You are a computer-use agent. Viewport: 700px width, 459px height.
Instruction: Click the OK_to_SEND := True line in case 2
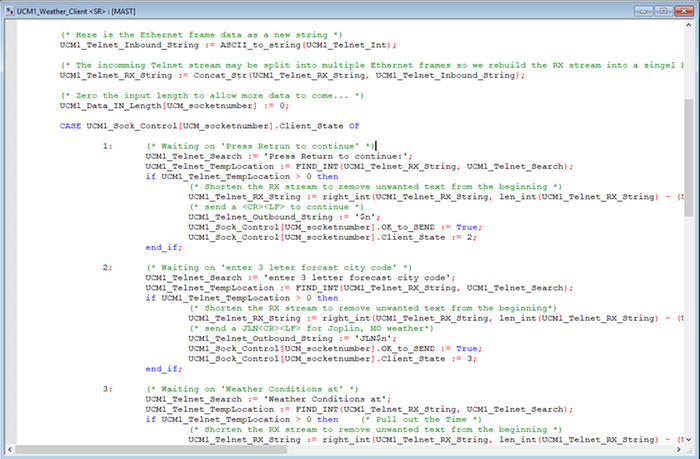tap(335, 348)
